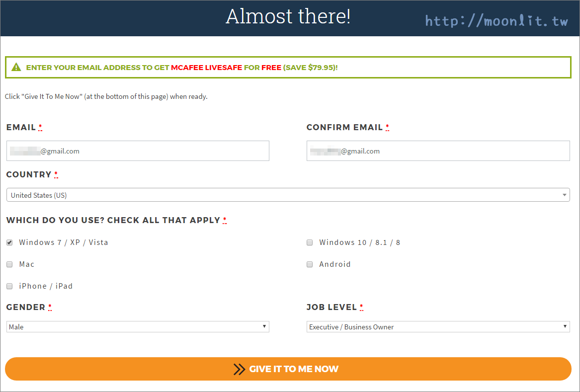Click the moonlit.tw URL watermark
The width and height of the screenshot is (580, 392).
click(496, 21)
